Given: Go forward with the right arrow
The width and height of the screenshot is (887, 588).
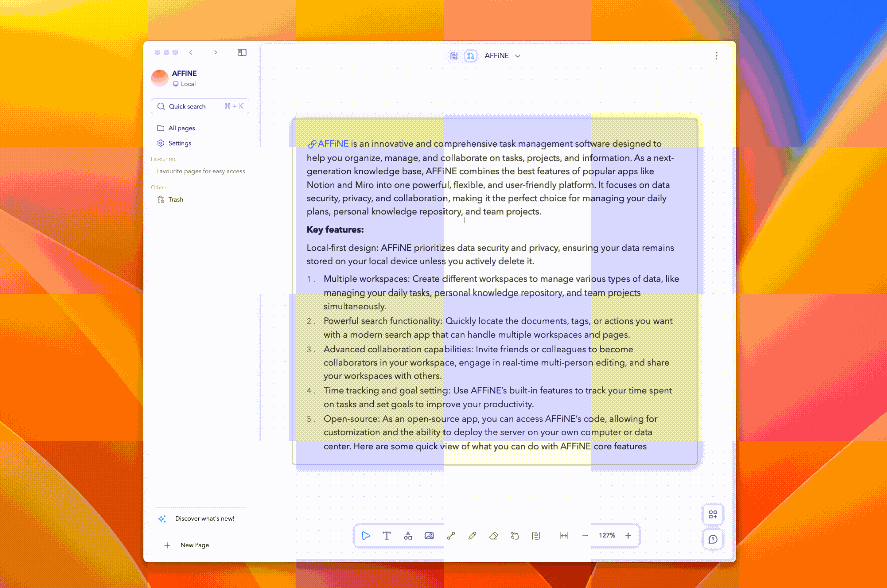Looking at the screenshot, I should (216, 52).
